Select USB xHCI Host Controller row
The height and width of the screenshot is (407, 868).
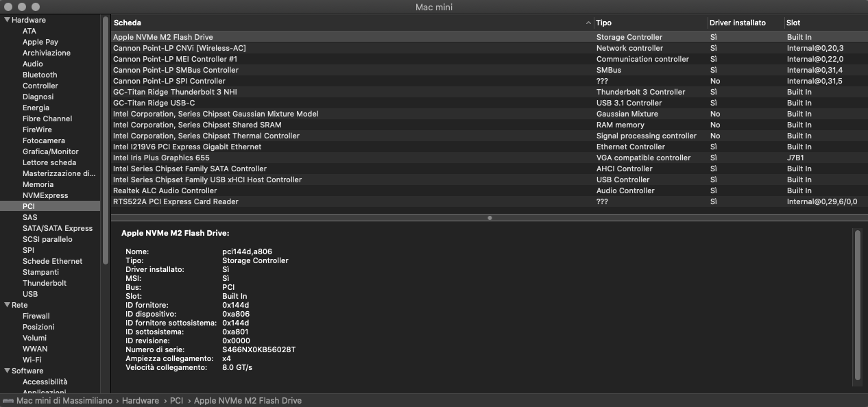tap(490, 180)
